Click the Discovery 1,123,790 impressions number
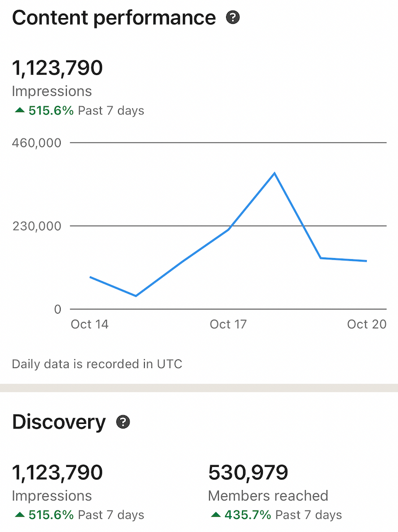The height and width of the screenshot is (532, 398). click(x=57, y=472)
